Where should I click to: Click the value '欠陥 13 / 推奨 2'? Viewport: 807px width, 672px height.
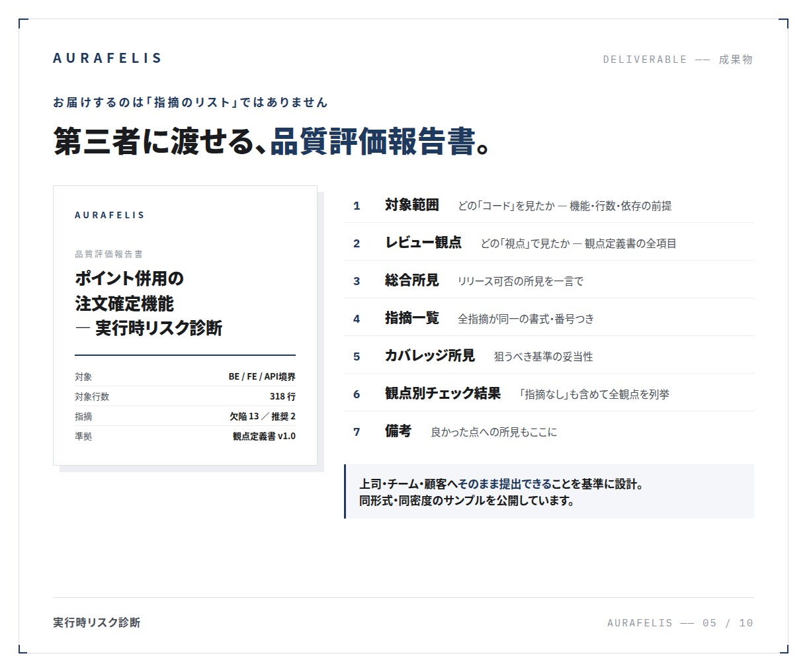pyautogui.click(x=263, y=416)
